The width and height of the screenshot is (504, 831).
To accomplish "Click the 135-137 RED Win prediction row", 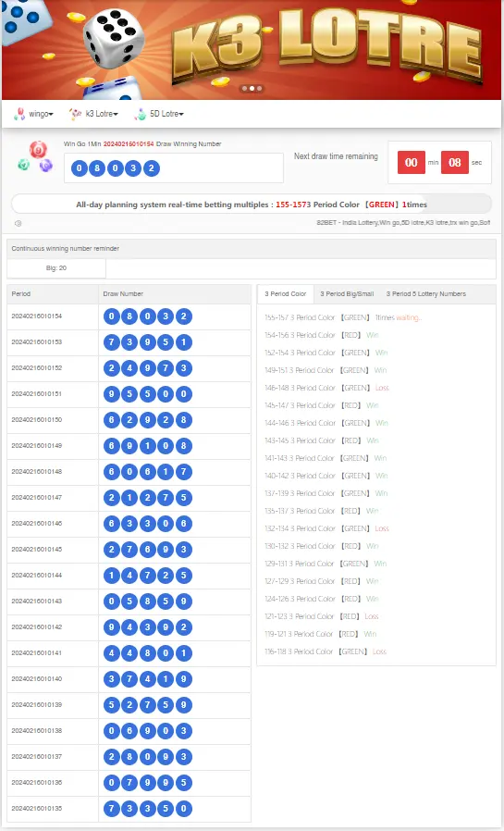I will (322, 511).
